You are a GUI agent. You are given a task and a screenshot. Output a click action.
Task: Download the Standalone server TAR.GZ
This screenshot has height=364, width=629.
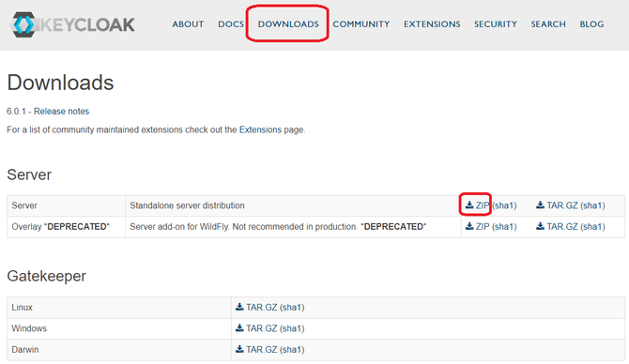(x=562, y=205)
